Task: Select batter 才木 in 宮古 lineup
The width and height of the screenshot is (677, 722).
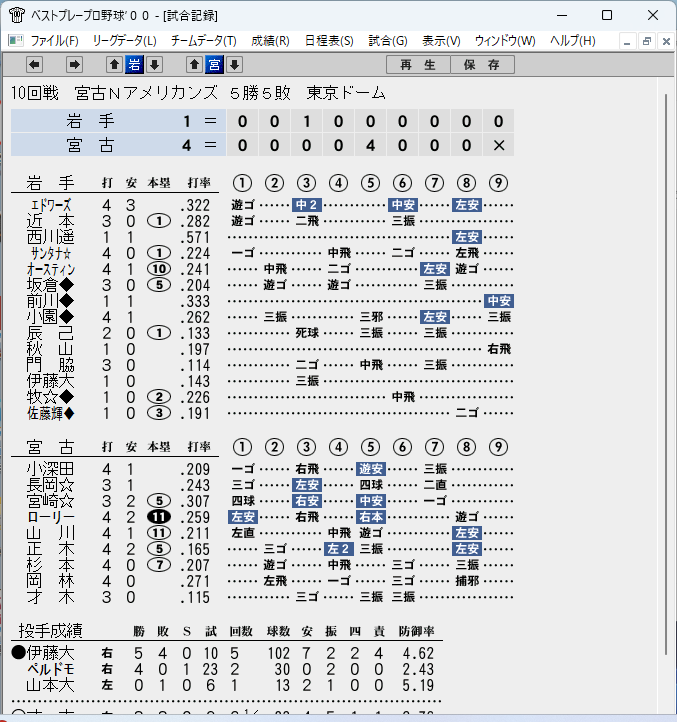Action: pyautogui.click(x=50, y=597)
